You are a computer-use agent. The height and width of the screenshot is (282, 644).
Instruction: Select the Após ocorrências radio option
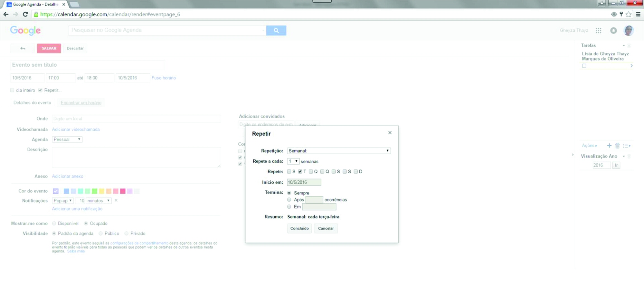pos(289,200)
